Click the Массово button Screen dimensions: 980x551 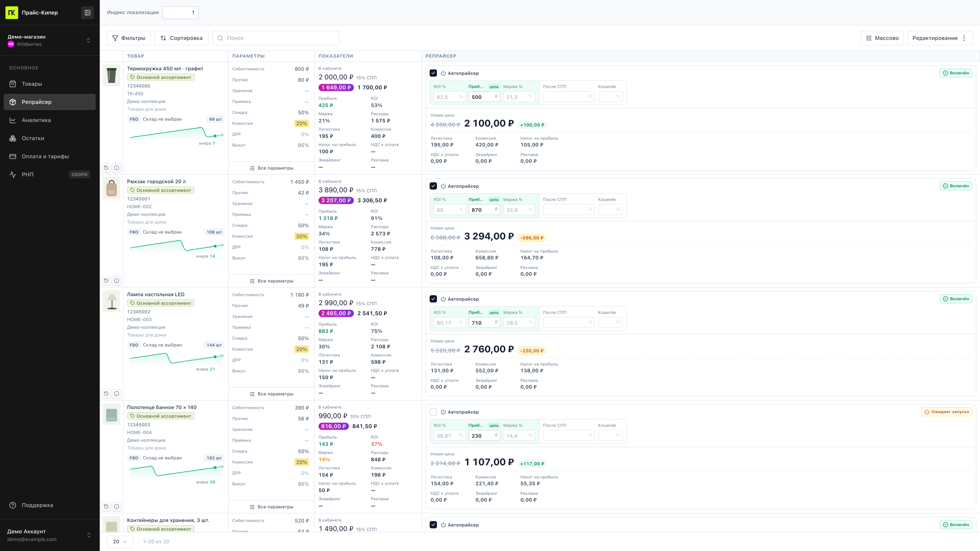coord(882,38)
